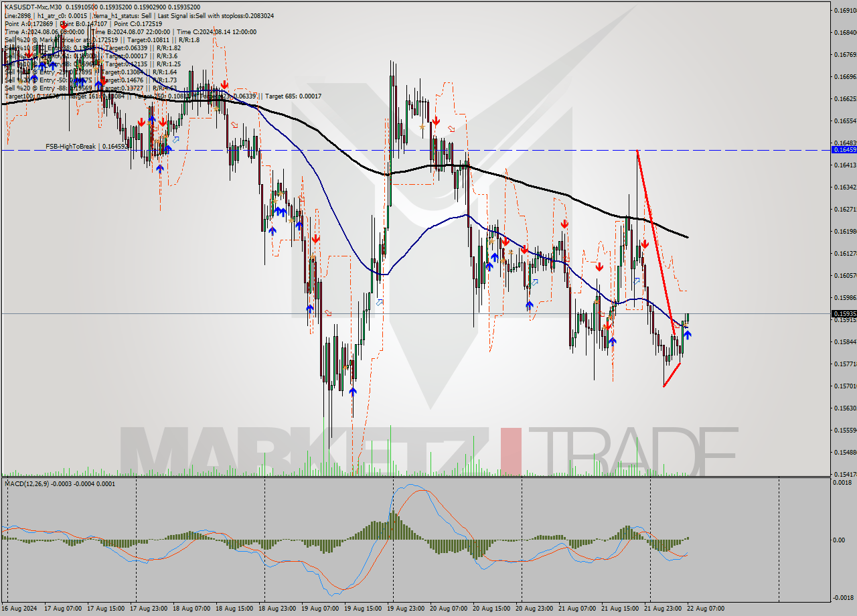This screenshot has height=616, width=857.
Task: Click the current price tag 0.15935
Action: [844, 313]
